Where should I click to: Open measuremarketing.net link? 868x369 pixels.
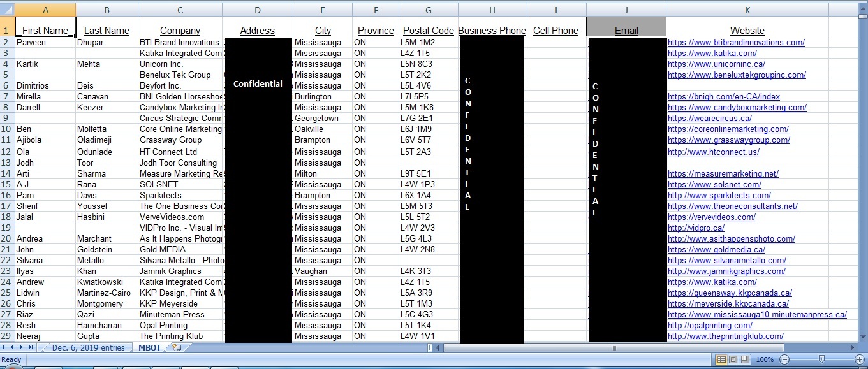[723, 174]
